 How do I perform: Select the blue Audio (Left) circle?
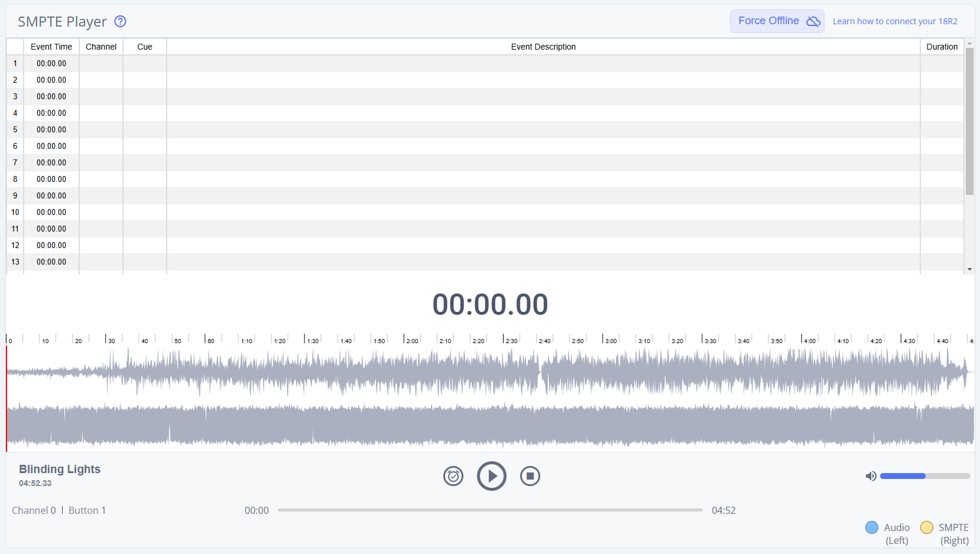tap(871, 527)
